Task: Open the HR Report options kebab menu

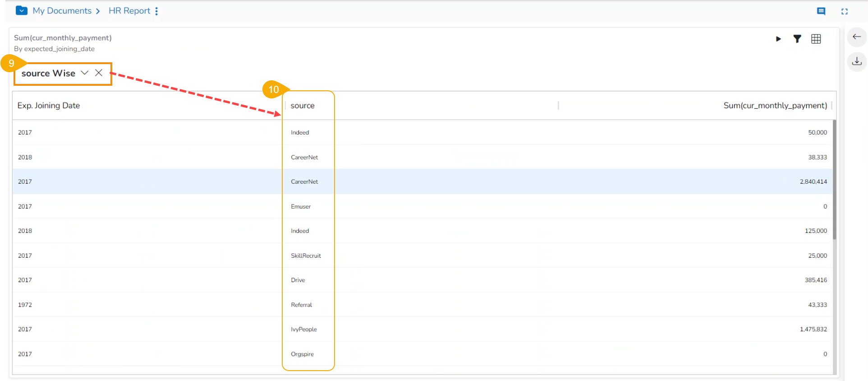Action: (156, 11)
